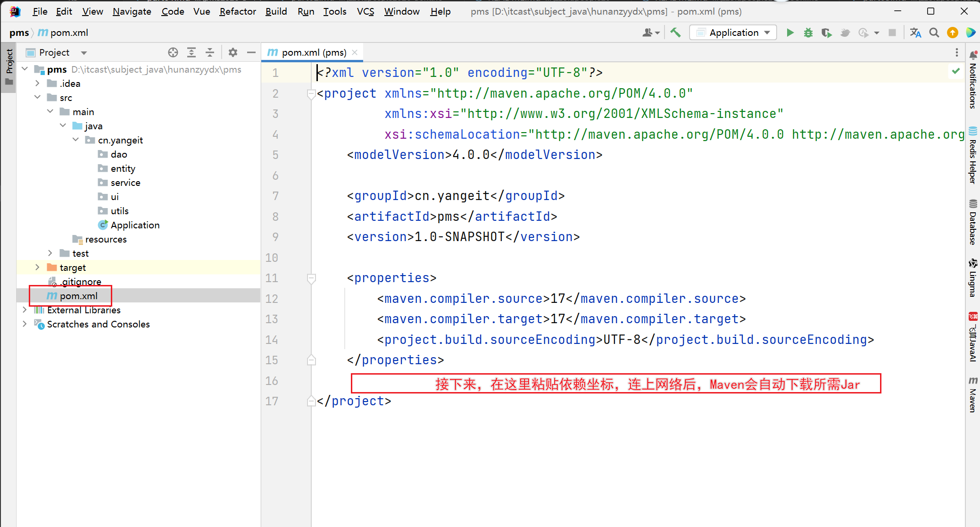Expand External Libraries node
The image size is (980, 527).
(25, 310)
